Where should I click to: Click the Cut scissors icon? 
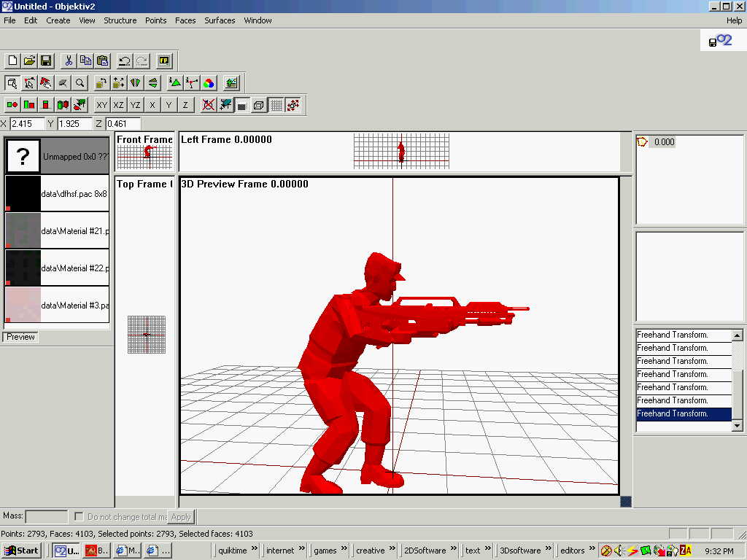pos(69,61)
